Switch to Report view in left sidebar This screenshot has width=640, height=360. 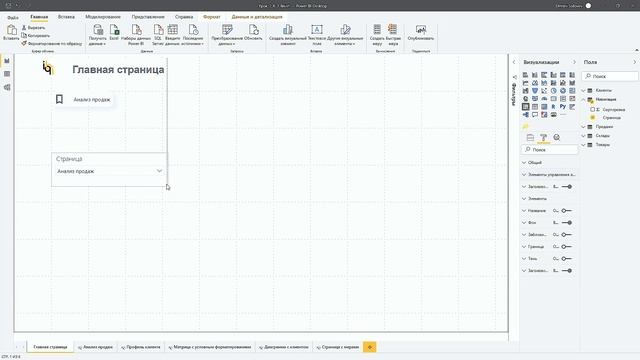[7, 61]
